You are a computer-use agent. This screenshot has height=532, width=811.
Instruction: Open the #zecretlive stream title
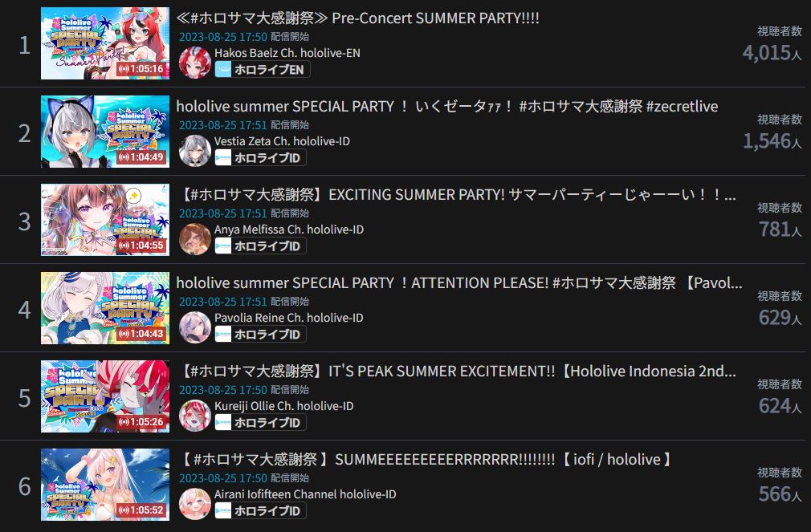447,107
